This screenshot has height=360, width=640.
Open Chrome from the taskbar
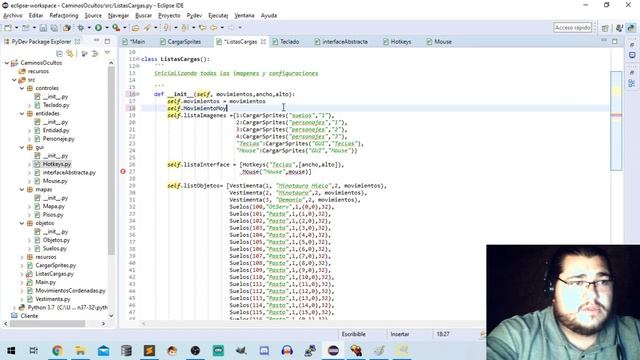[x=57, y=350]
